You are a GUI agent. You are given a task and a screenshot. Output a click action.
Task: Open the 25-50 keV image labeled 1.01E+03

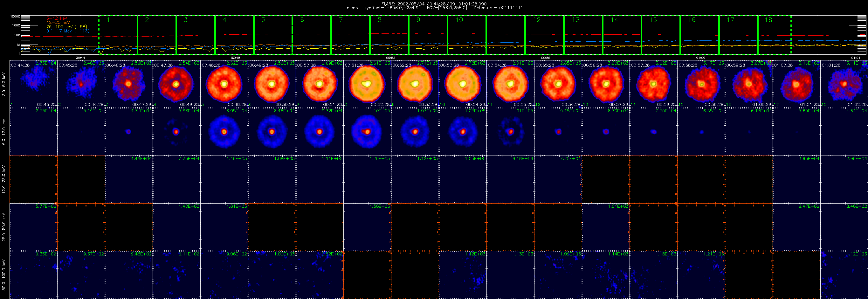[x=606, y=227]
